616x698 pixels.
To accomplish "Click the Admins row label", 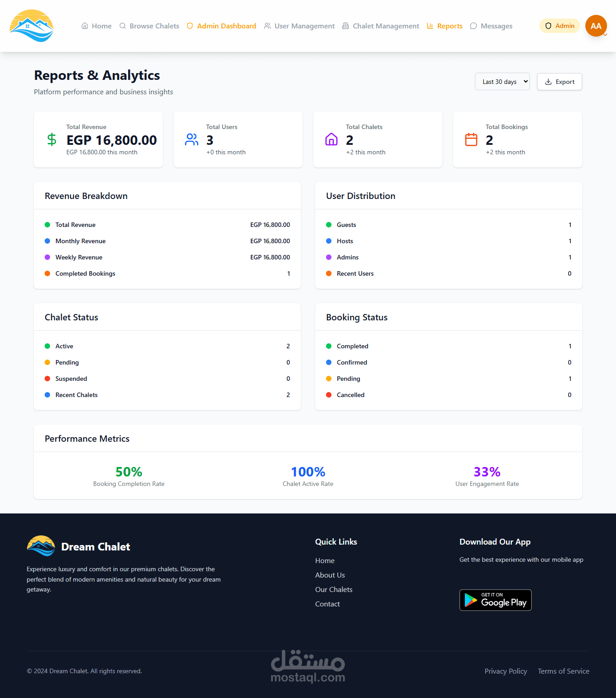I will [x=348, y=257].
